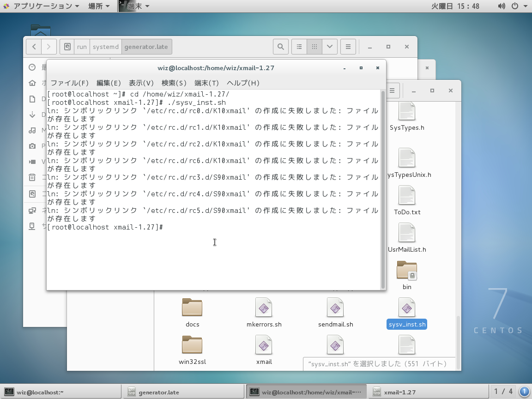Select the generator.late path segment

tap(146, 47)
